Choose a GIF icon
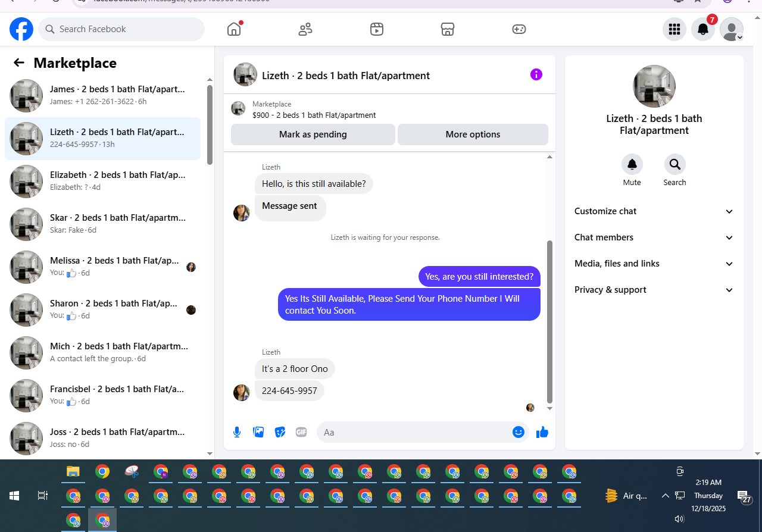Image resolution: width=762 pixels, height=532 pixels. tap(301, 432)
